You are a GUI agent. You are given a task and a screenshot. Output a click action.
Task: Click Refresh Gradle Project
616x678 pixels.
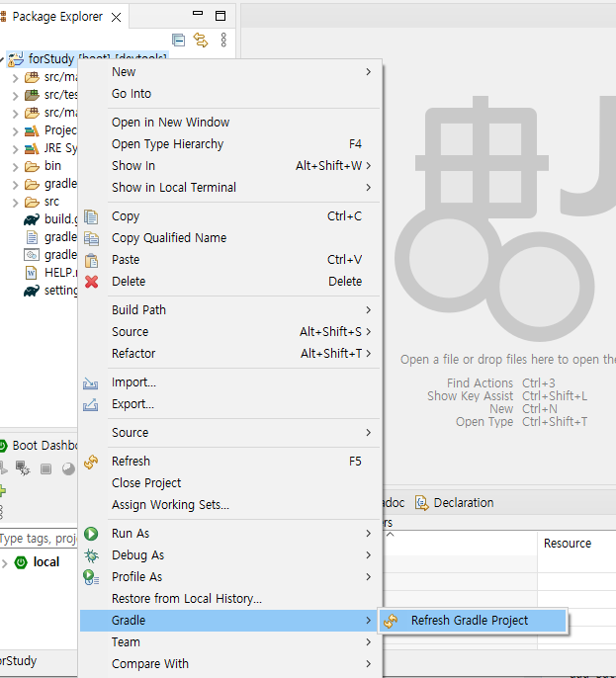click(x=473, y=621)
